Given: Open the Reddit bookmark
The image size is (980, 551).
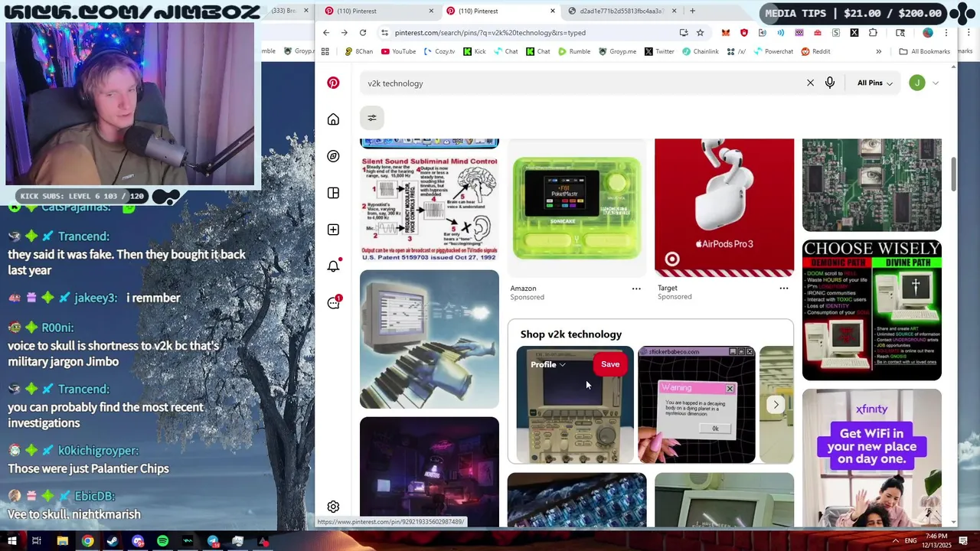Looking at the screenshot, I should [x=816, y=51].
